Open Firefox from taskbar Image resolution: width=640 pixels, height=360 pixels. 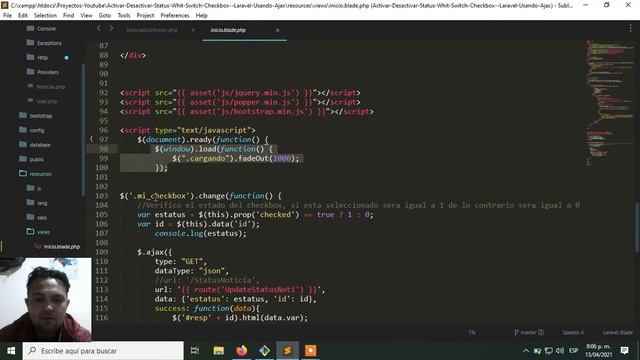tap(242, 351)
